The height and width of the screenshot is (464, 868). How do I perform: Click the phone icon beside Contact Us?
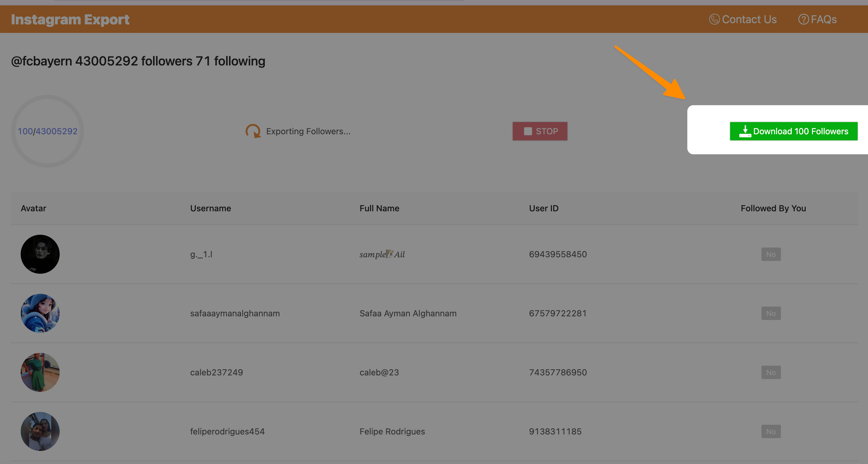click(715, 19)
